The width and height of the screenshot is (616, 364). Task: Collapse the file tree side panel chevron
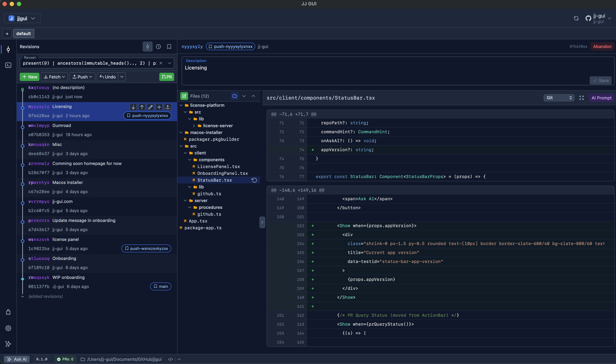click(x=262, y=222)
